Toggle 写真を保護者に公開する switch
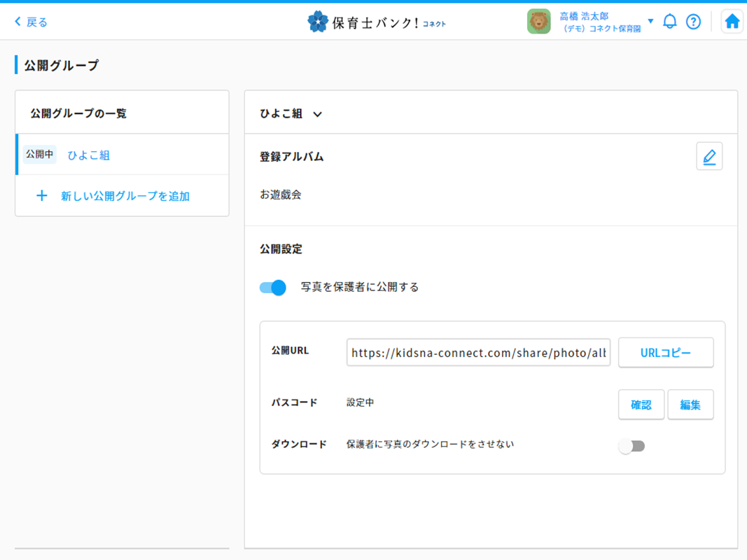The image size is (747, 560). pos(273,287)
